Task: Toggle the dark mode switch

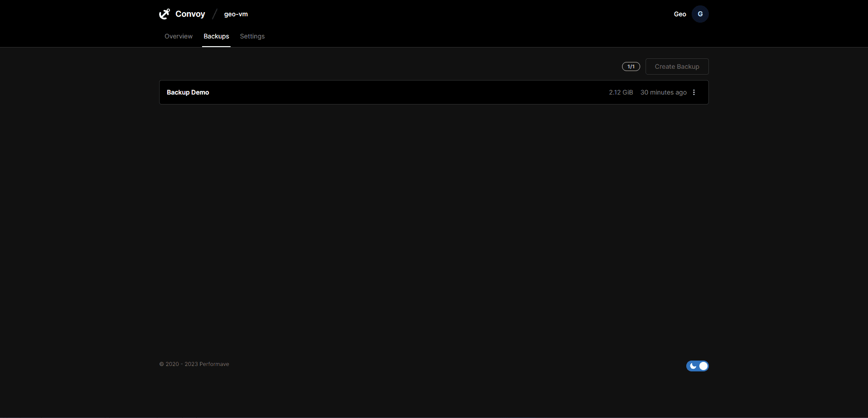Action: point(697,366)
